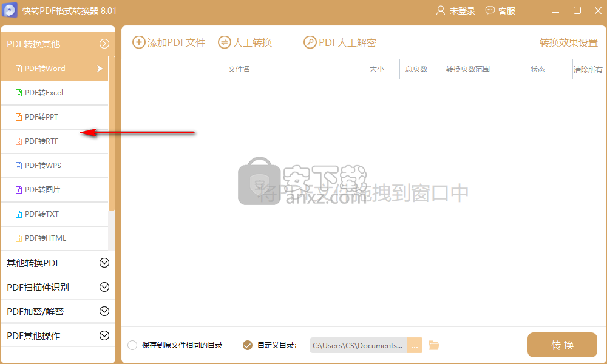Click the 未登录 user account icon
607x364 pixels.
click(440, 10)
